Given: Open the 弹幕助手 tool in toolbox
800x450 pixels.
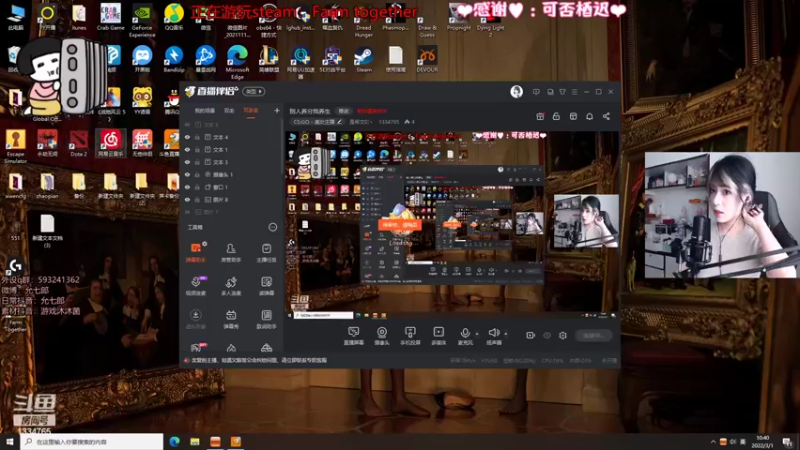Looking at the screenshot, I should tap(195, 252).
